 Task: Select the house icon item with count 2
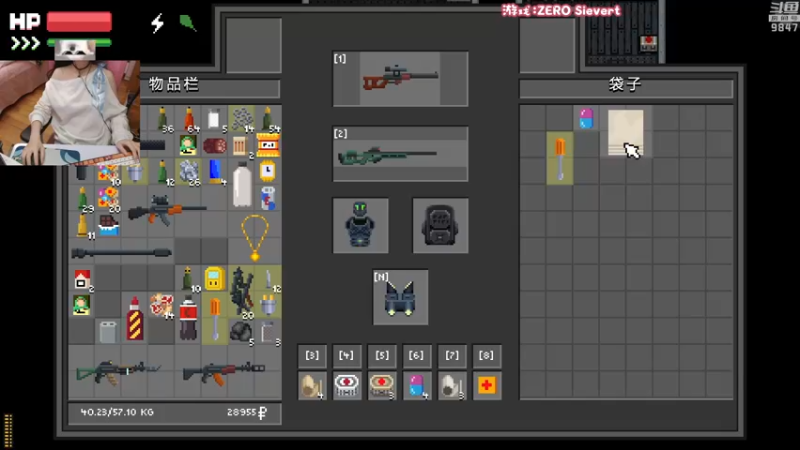(82, 280)
